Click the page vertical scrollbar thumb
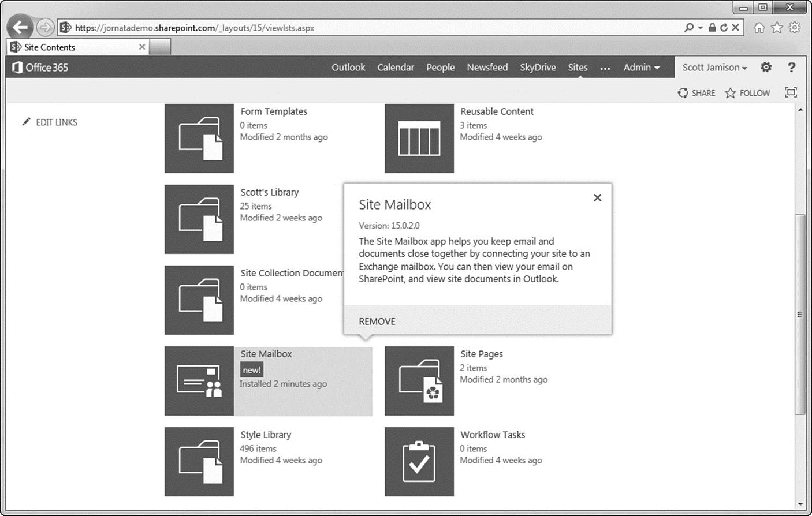Image resolution: width=812 pixels, height=516 pixels. [800, 314]
